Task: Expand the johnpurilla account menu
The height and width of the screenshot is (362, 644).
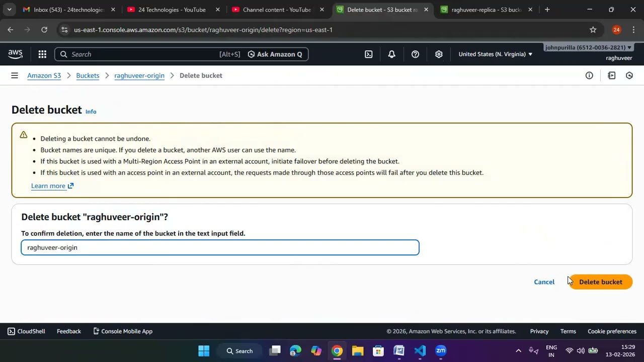Action: [588, 47]
